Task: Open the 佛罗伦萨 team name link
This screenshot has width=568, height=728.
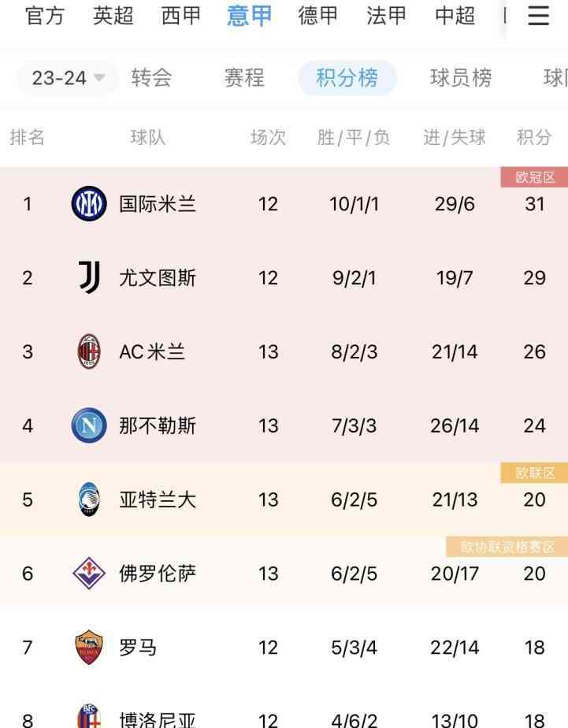Action: (158, 574)
